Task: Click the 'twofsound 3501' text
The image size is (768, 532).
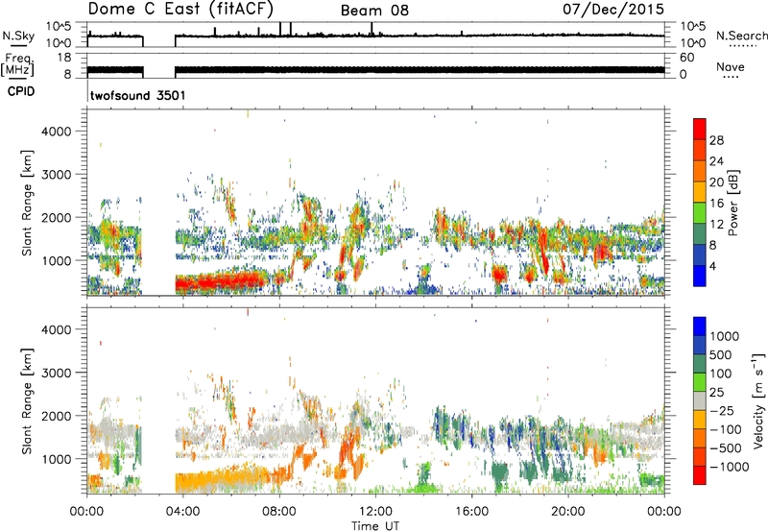Action: point(137,95)
